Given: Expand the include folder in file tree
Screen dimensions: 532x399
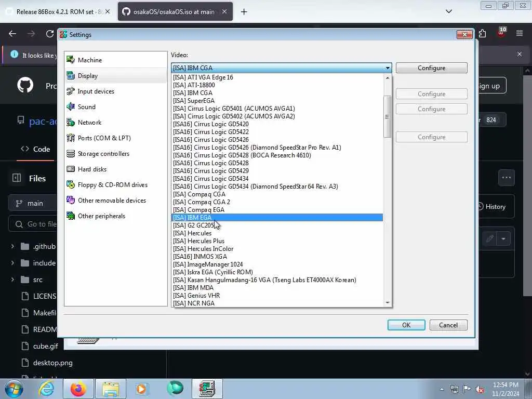Looking at the screenshot, I should point(12,263).
